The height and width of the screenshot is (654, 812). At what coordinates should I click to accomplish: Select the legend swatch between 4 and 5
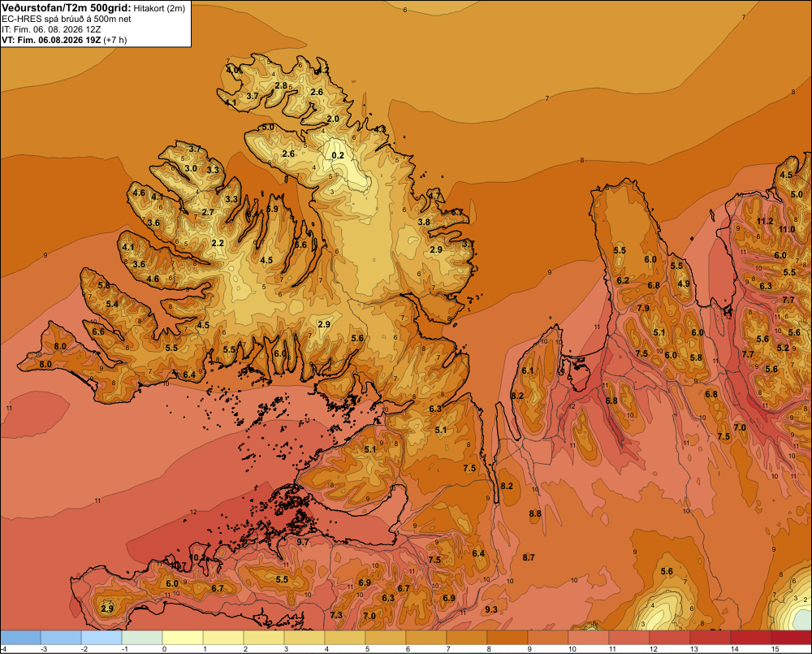(x=345, y=638)
